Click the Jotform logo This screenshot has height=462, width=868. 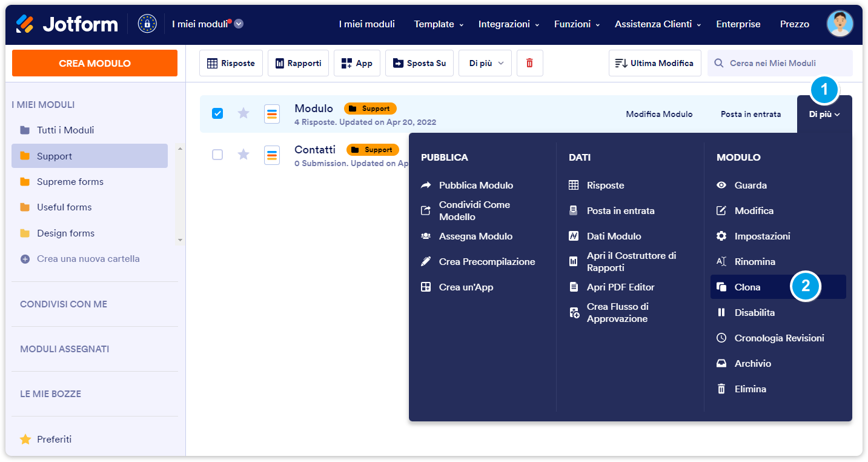(67, 24)
